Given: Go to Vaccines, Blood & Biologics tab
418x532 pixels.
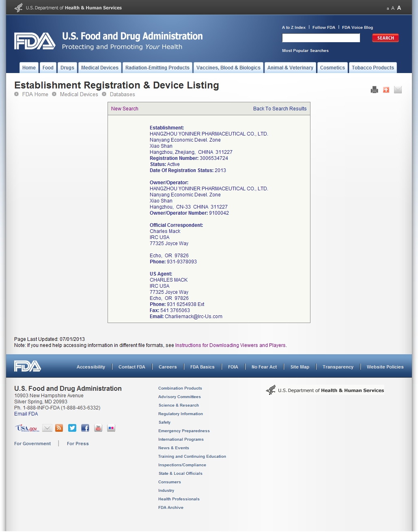Looking at the screenshot, I should [228, 68].
